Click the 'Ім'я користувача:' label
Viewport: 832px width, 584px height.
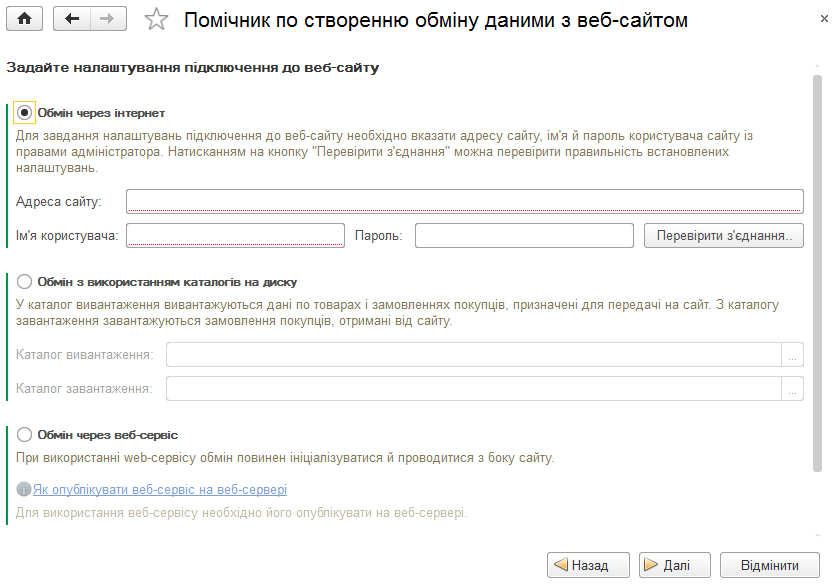(67, 236)
